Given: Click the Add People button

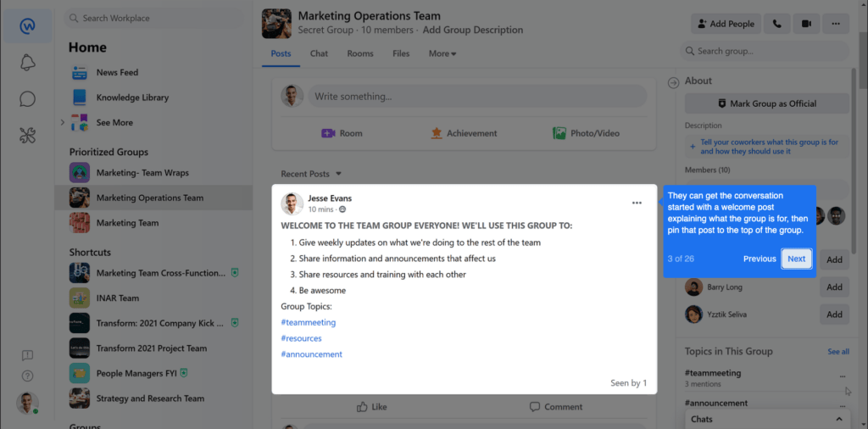Looking at the screenshot, I should point(726,24).
